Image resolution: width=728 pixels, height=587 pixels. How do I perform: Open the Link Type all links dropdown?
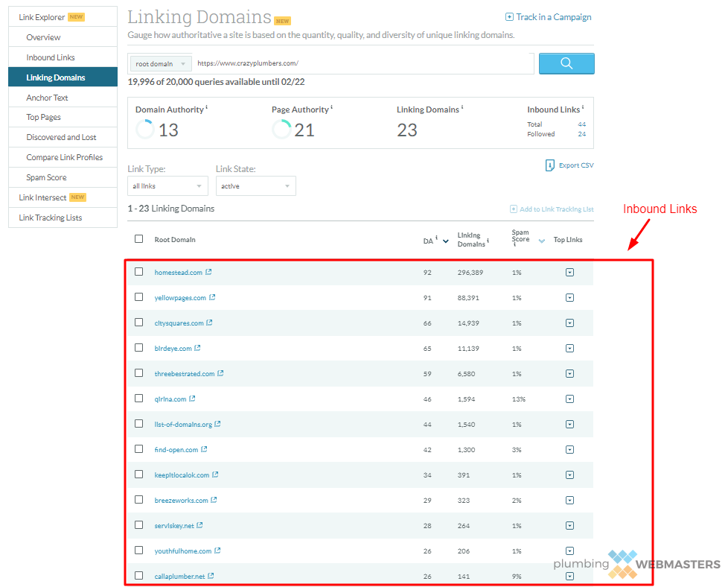[x=167, y=186]
